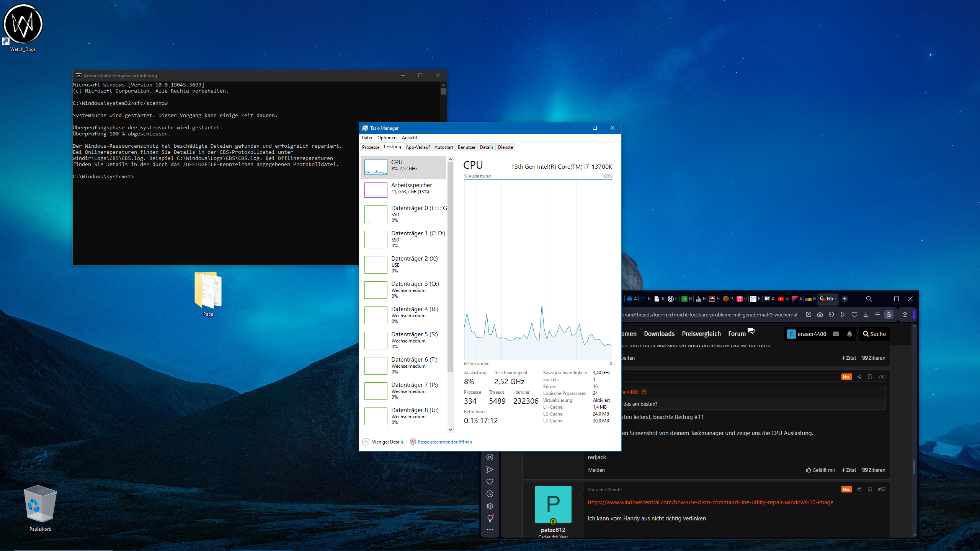Click the ad blocker shield icon
980x551 pixels.
[x=831, y=315]
